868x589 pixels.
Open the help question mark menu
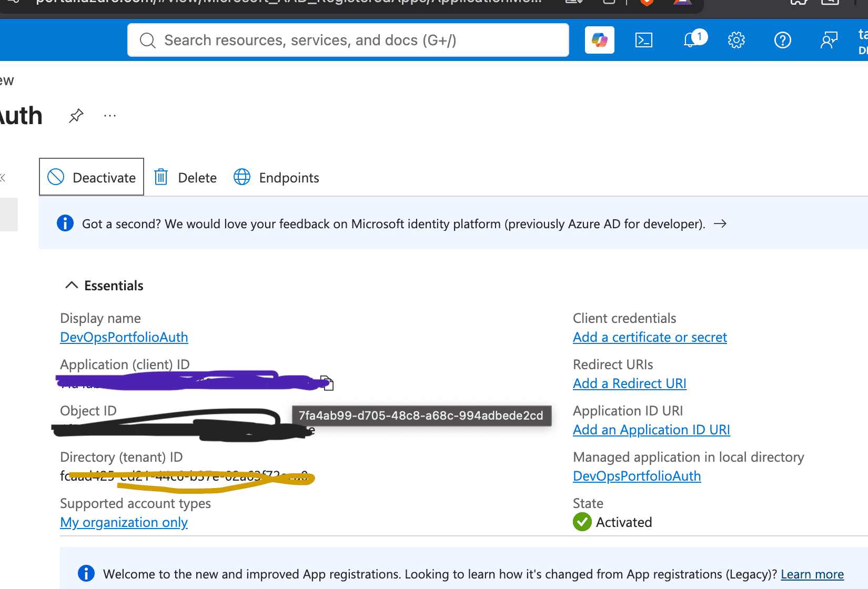[783, 40]
